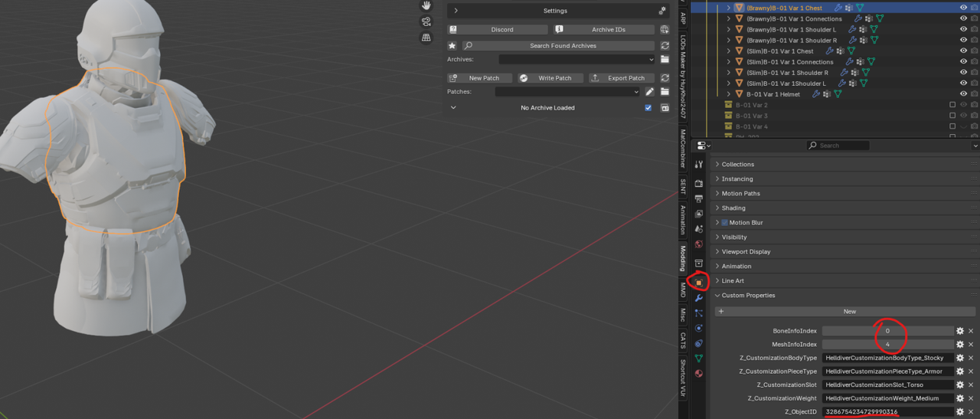
Task: Click the Export Patch button
Action: 621,78
